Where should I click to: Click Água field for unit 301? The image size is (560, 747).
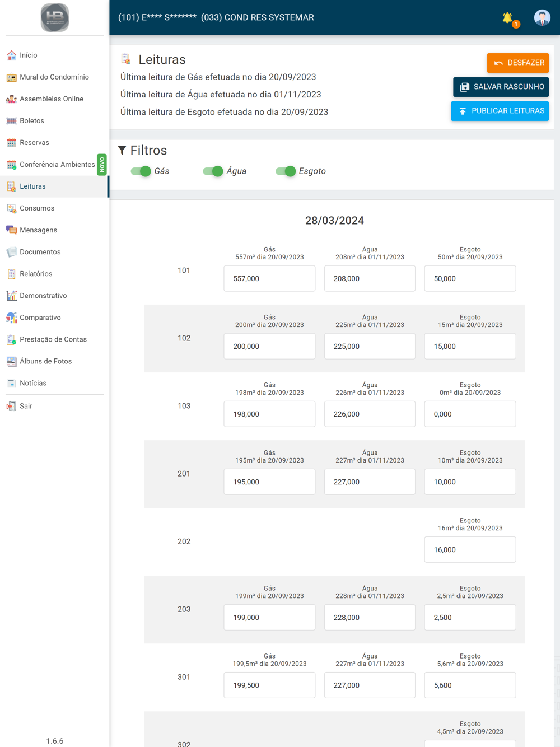pos(370,685)
